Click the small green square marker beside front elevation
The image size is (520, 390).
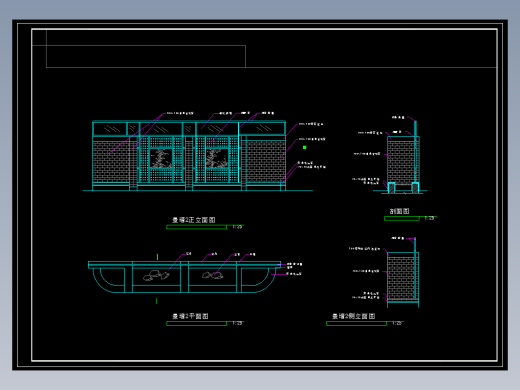point(304,147)
